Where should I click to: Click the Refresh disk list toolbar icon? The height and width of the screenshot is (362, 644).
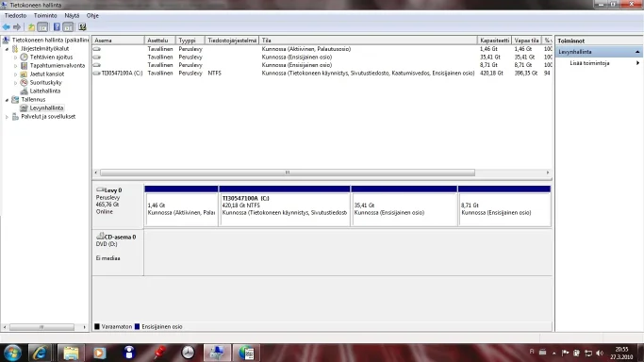[82, 27]
